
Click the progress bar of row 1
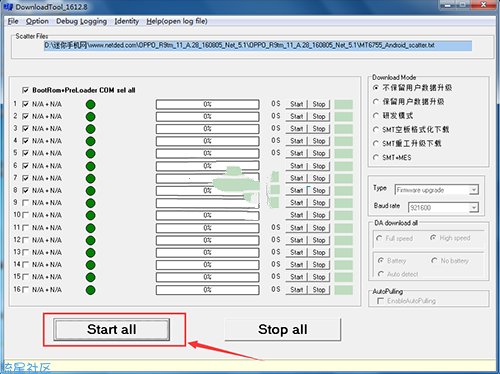(x=207, y=104)
